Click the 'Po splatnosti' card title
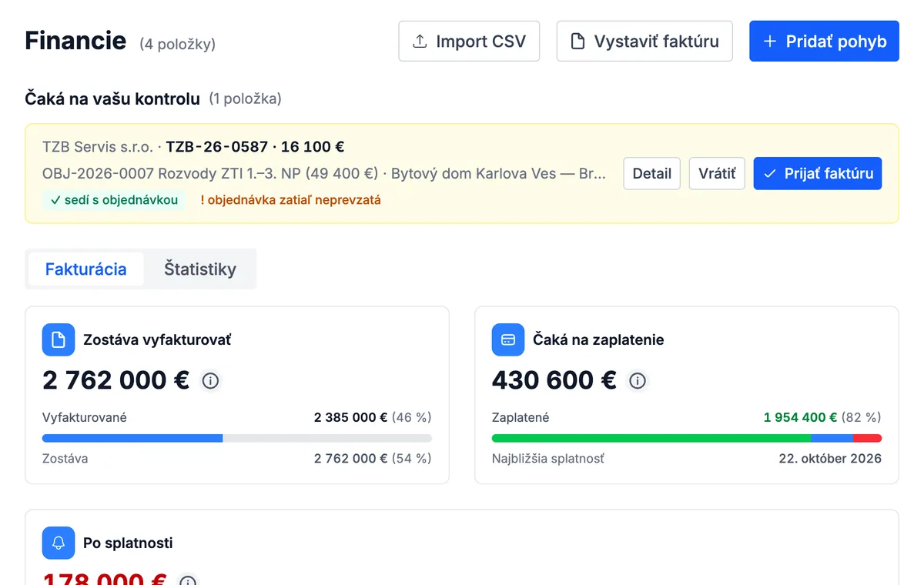The image size is (924, 585). click(128, 543)
